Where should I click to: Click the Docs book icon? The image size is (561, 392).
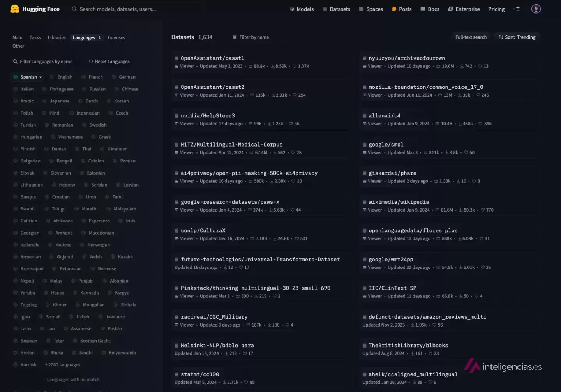click(423, 9)
